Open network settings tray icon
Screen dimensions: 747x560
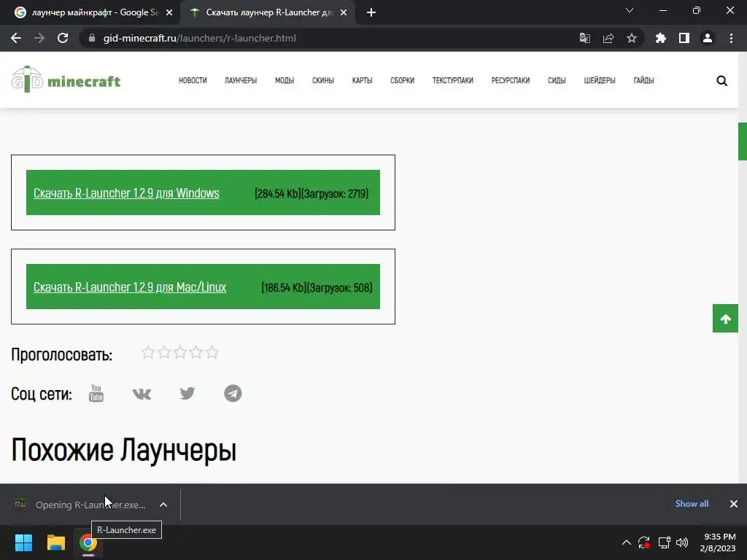coord(664,542)
